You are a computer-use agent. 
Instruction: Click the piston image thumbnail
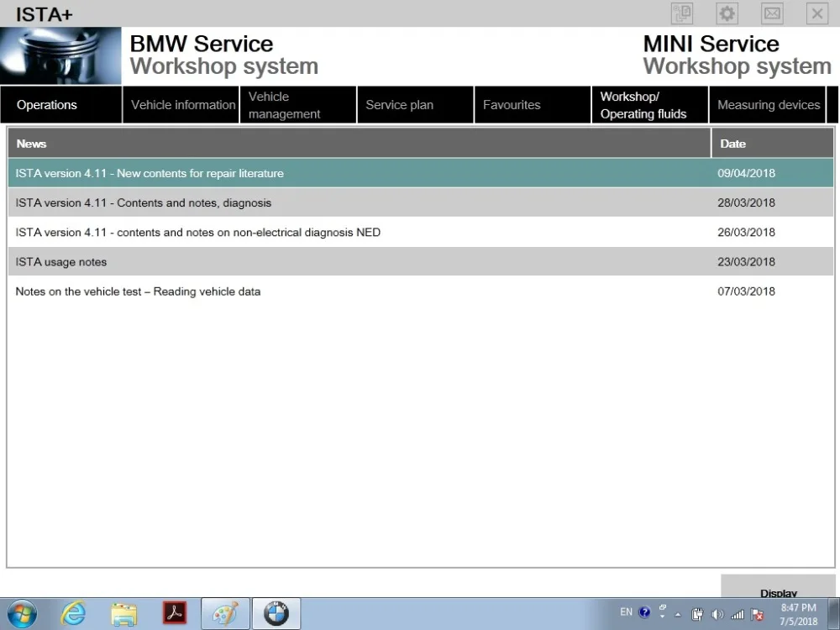click(x=60, y=55)
